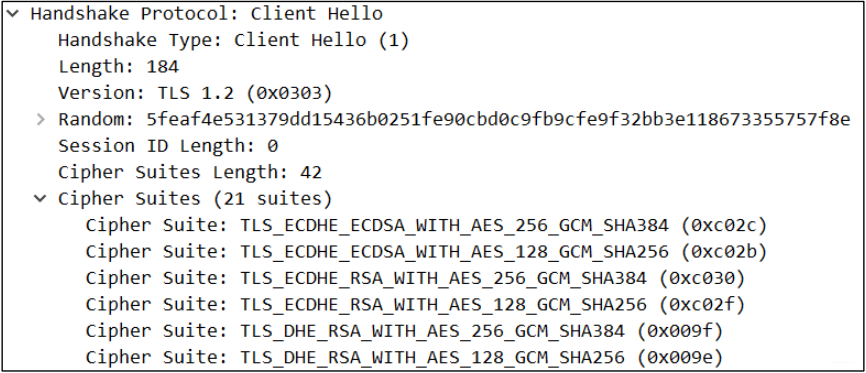This screenshot has width=866, height=373.
Task: Select cipher suite ECDHE_RSA AES_128_GCM_SHA256 (0xc02f)
Action: [415, 305]
